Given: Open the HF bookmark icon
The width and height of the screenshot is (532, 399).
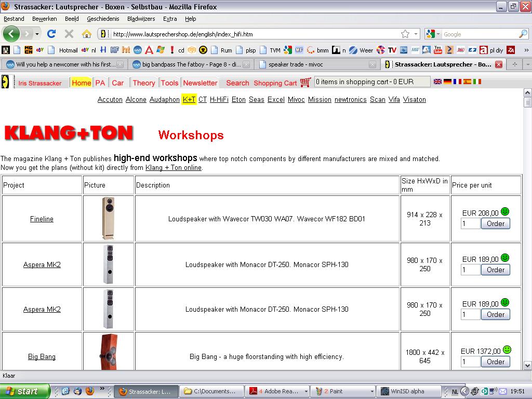Looking at the screenshot, I should (x=115, y=50).
